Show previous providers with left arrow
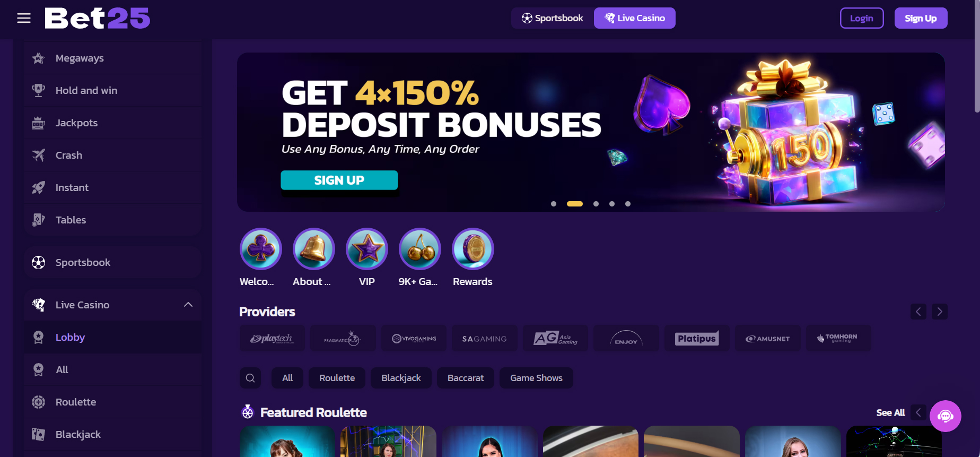The height and width of the screenshot is (457, 980). pos(918,312)
